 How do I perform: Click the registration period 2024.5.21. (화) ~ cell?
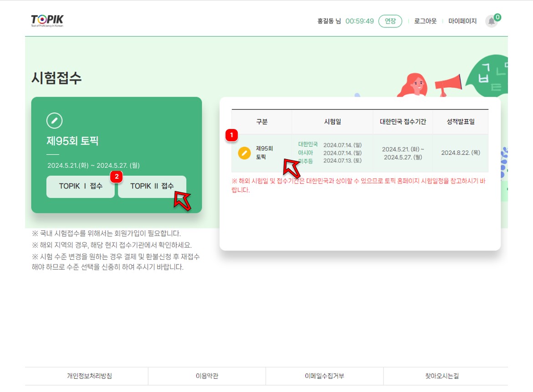pyautogui.click(x=403, y=153)
